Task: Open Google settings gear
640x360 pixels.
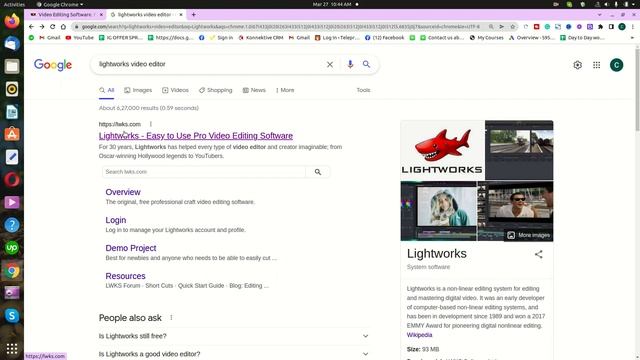Action: (x=577, y=65)
